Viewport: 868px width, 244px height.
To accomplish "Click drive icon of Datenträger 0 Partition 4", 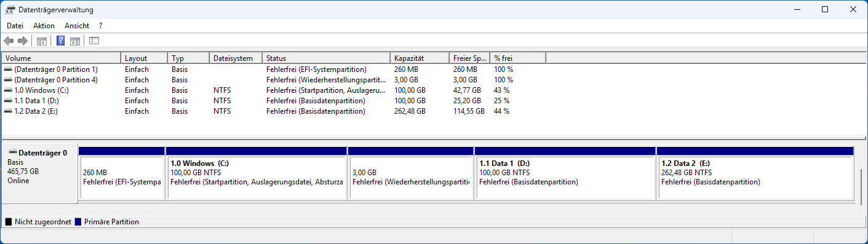I will (x=8, y=80).
